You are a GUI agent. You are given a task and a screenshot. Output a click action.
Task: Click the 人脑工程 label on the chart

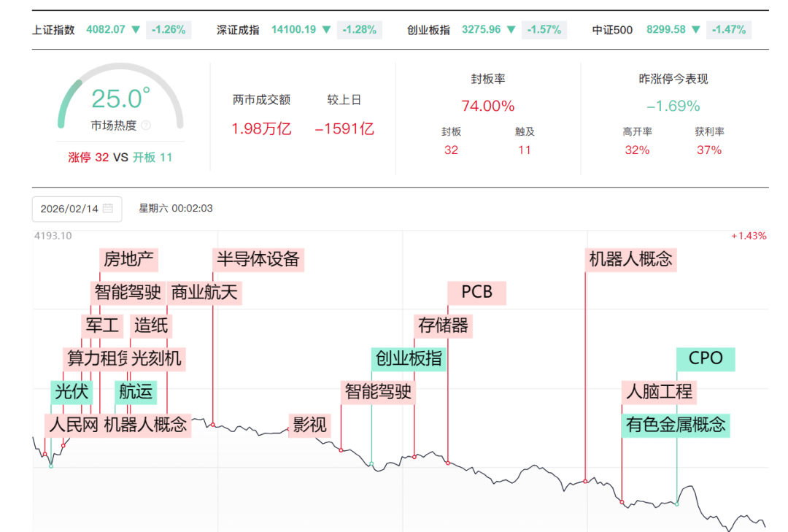coord(659,391)
